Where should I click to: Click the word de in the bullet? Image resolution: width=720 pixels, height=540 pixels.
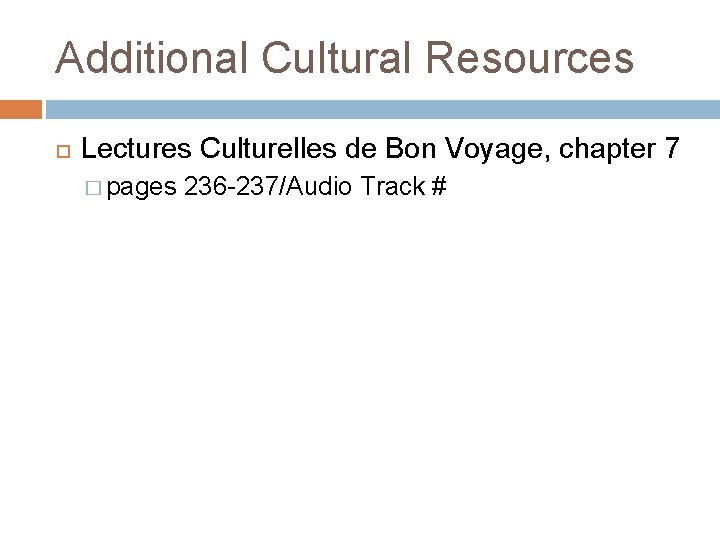360,150
